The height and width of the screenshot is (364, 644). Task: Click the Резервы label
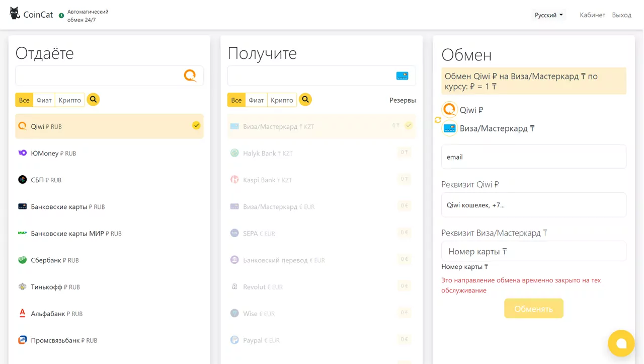pyautogui.click(x=403, y=100)
